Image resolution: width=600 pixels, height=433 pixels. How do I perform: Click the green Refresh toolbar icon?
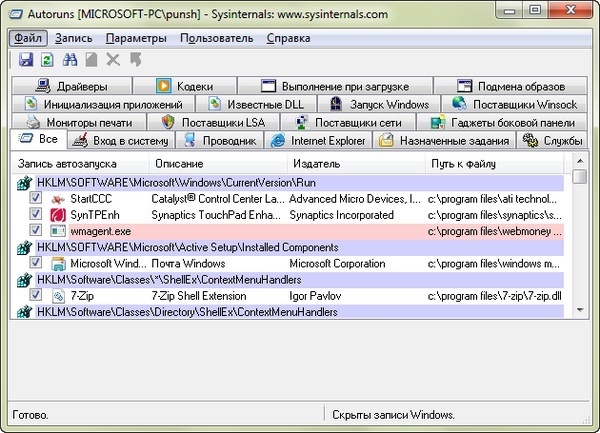click(x=47, y=61)
